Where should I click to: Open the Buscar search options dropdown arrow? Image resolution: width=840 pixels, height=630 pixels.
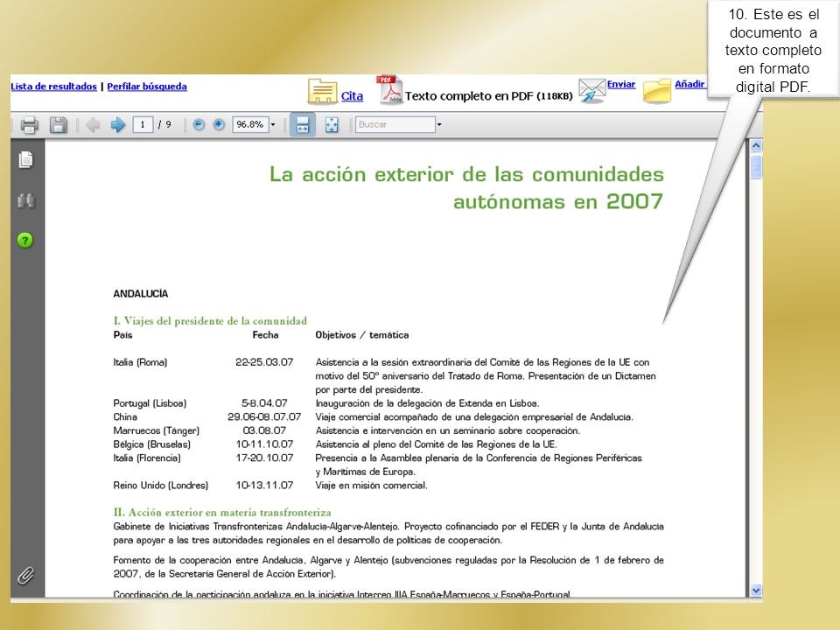click(x=439, y=124)
